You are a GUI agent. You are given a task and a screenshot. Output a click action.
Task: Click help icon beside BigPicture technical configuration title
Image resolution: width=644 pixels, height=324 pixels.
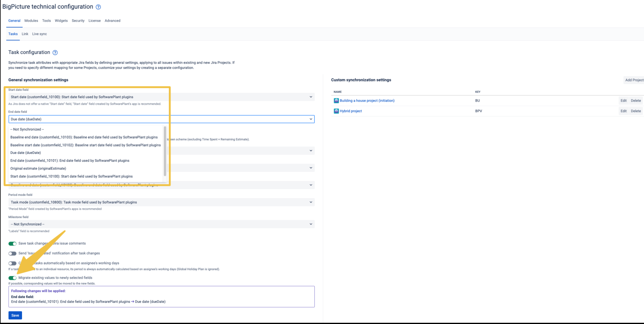click(98, 7)
